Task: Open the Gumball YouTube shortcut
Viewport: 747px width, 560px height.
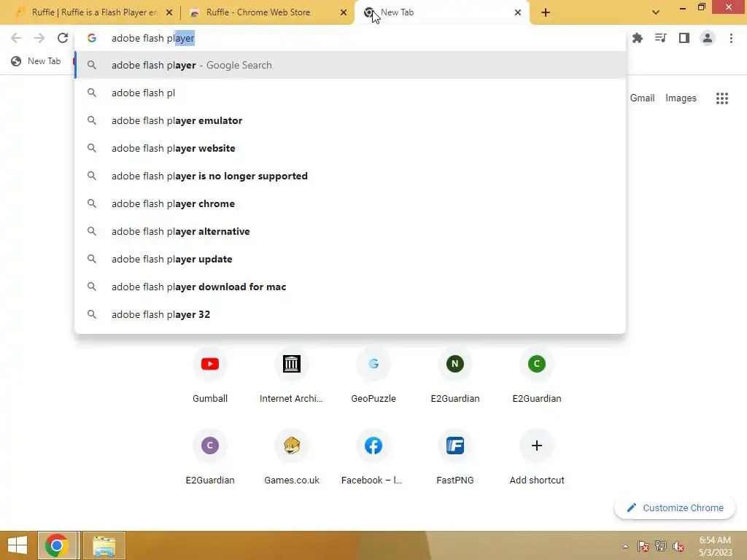Action: tap(209, 376)
